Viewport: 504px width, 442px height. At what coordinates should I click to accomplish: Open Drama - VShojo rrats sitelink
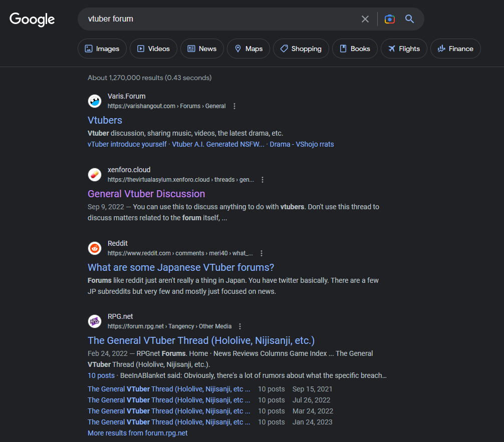point(302,144)
